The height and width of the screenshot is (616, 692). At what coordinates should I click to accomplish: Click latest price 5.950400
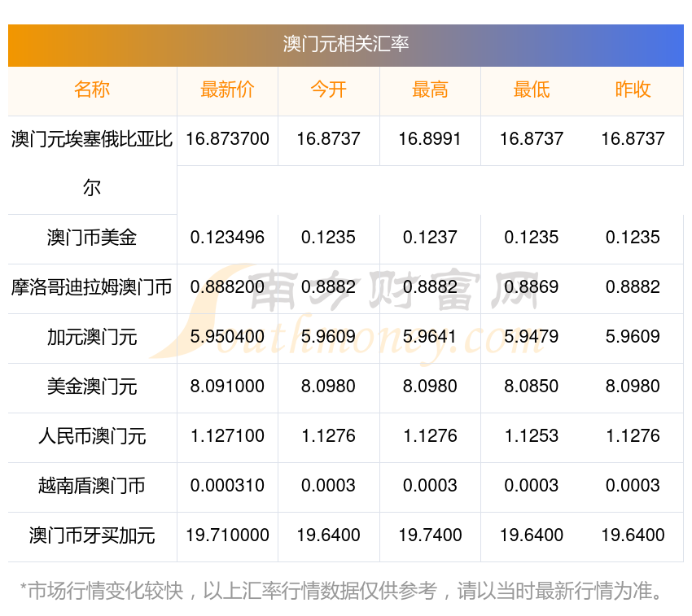pyautogui.click(x=227, y=337)
